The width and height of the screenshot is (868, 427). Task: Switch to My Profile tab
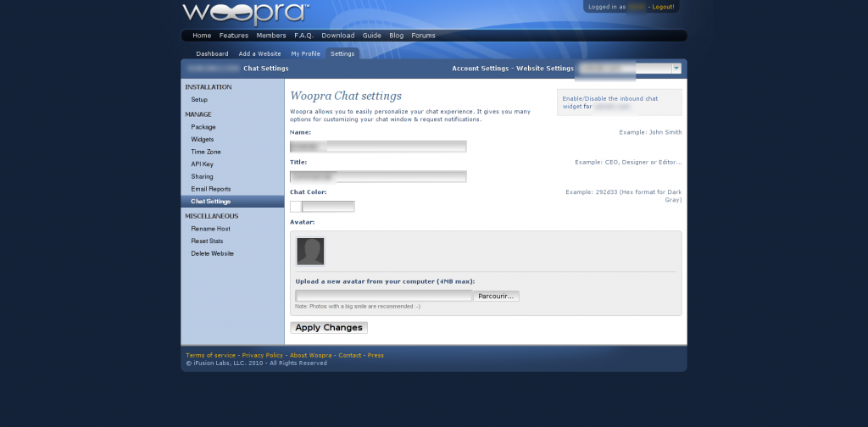pos(305,53)
